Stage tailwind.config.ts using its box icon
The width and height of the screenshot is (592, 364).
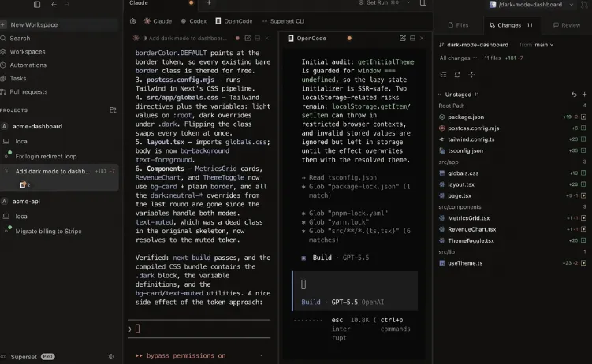pyautogui.click(x=583, y=139)
